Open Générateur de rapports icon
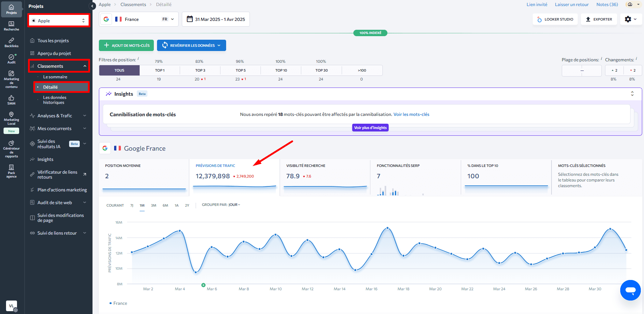The image size is (644, 314). click(11, 149)
